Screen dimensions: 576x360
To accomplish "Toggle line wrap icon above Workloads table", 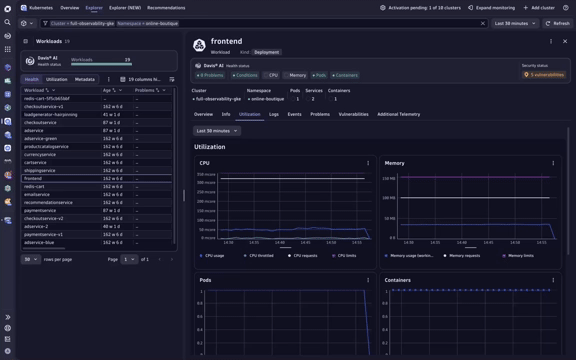I will (x=172, y=79).
